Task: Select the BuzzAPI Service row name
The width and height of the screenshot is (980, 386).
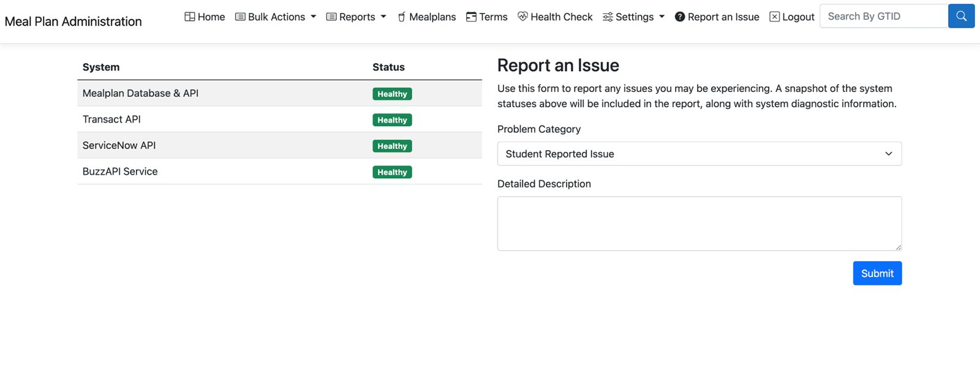Action: 120,172
